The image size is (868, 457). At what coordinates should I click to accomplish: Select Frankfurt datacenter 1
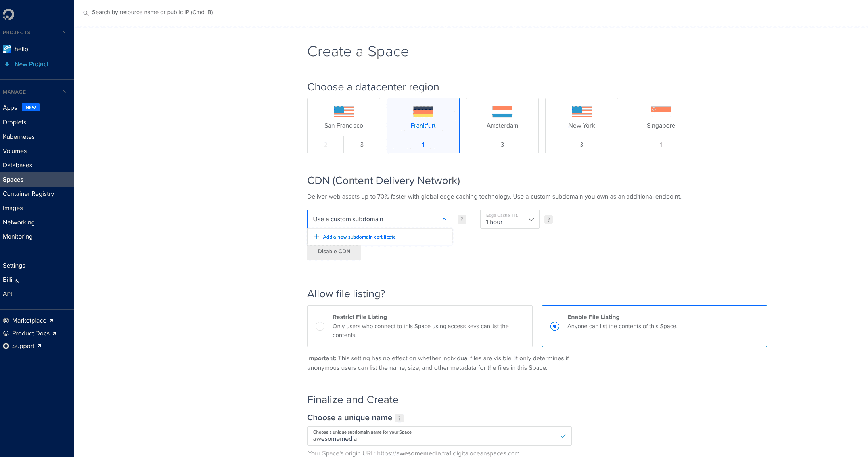tap(423, 145)
